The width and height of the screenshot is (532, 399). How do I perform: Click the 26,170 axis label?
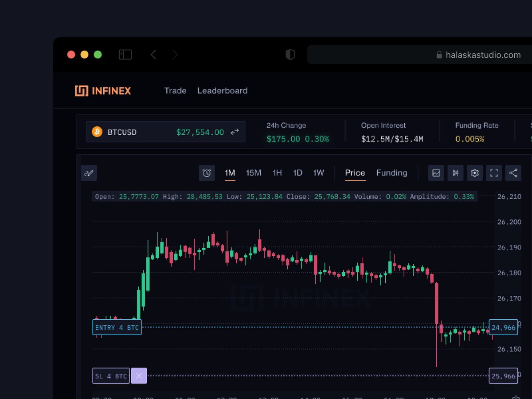(x=509, y=298)
